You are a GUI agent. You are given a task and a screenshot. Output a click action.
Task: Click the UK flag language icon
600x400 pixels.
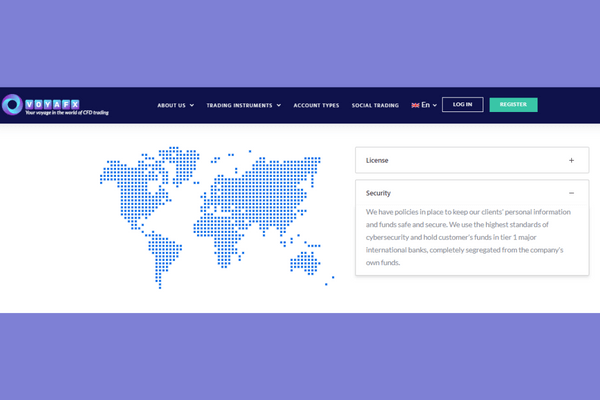[x=415, y=105]
